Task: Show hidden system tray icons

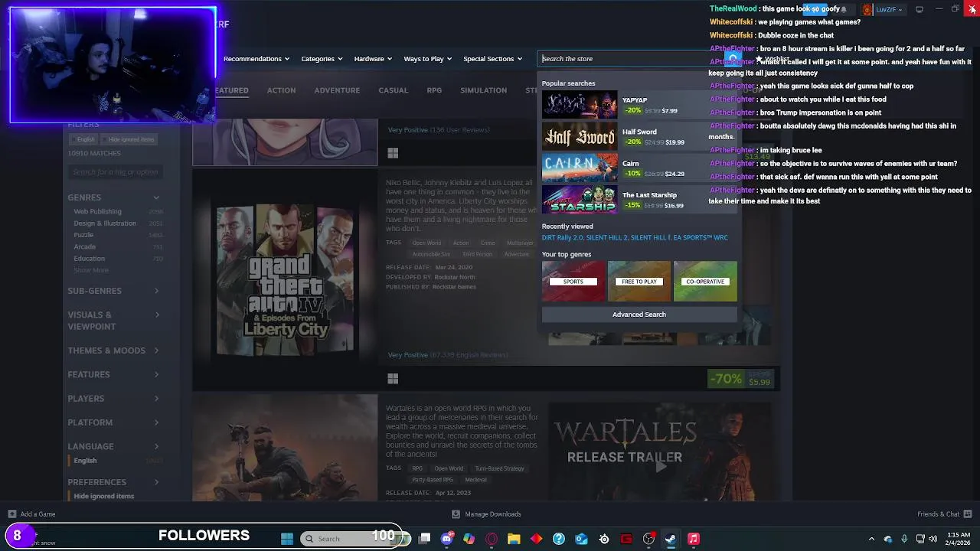Action: tap(871, 539)
